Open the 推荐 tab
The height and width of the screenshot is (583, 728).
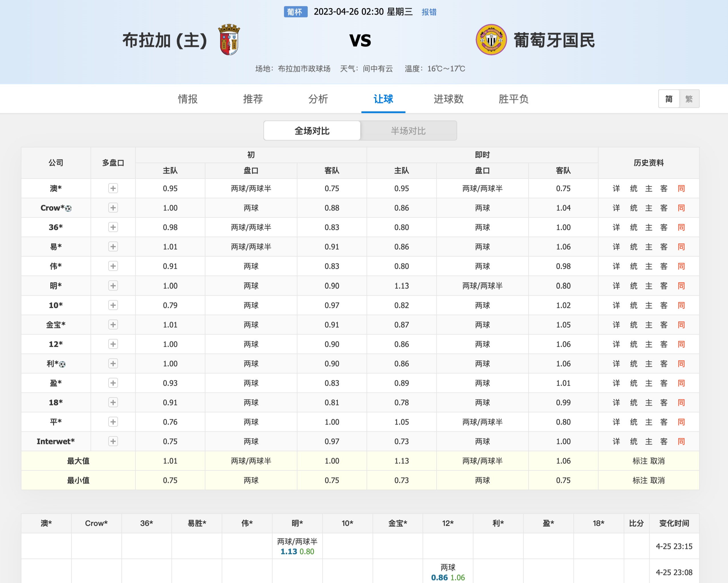(253, 99)
